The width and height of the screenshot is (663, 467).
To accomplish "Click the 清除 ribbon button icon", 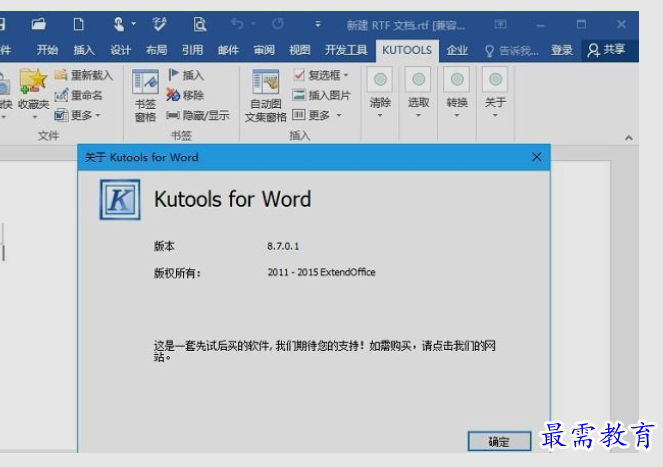I will point(380,79).
